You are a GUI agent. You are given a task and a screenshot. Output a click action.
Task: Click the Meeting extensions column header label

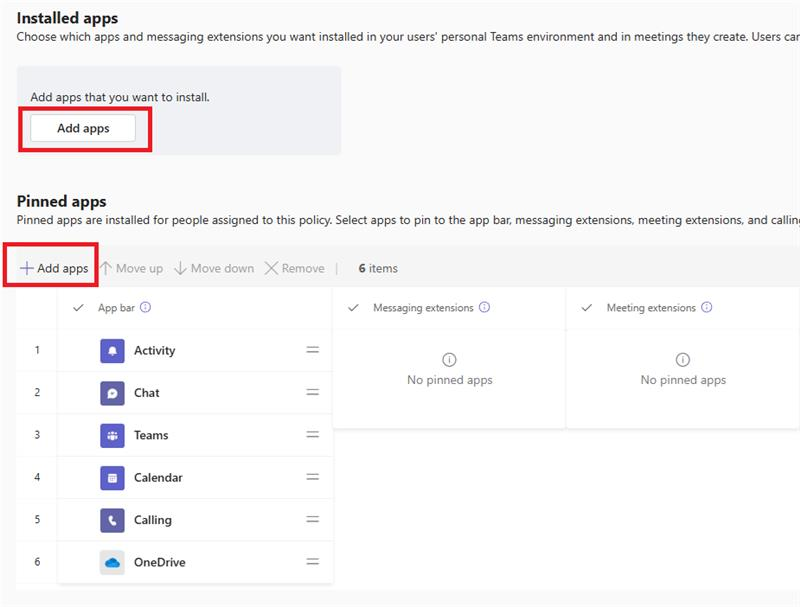coord(651,308)
